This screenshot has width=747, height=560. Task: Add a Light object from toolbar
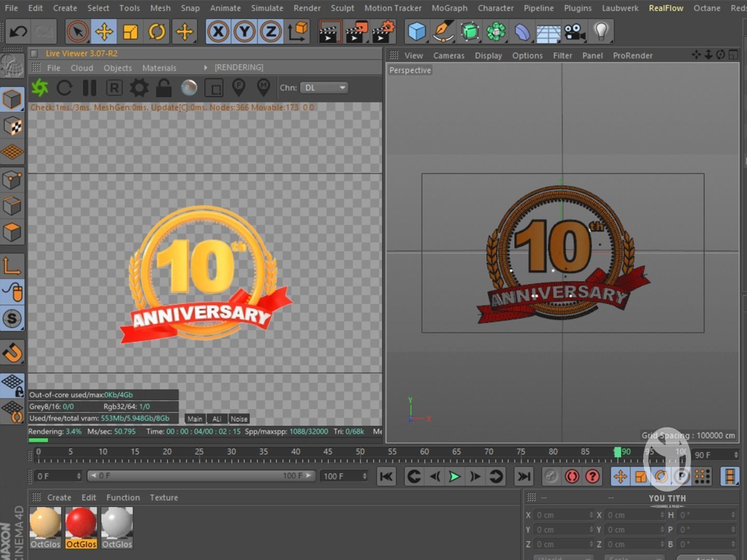[601, 32]
